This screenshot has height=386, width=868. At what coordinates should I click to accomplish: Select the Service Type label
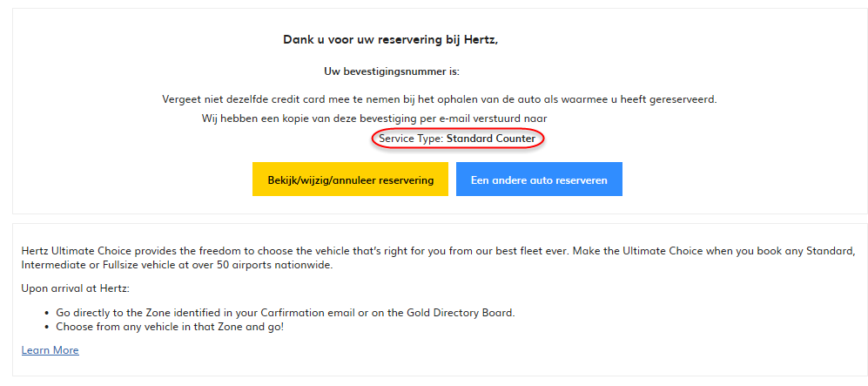pos(411,139)
